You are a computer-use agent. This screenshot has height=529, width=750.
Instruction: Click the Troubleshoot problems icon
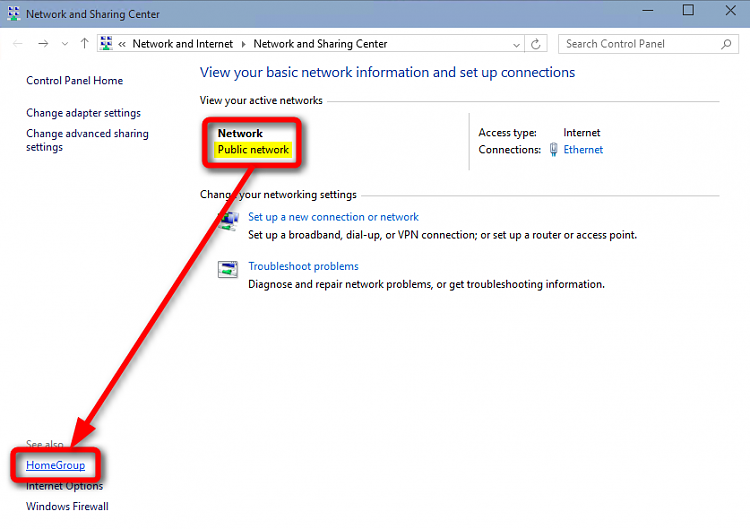click(x=228, y=269)
